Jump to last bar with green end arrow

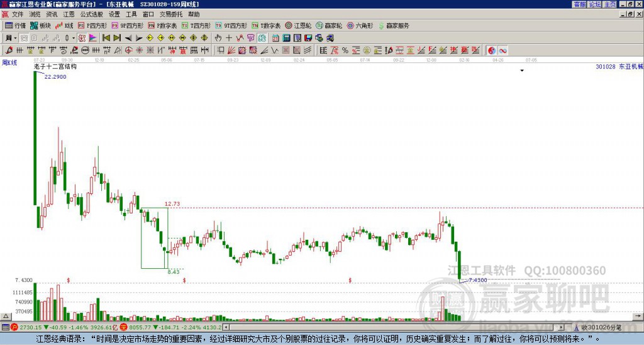tap(117, 38)
